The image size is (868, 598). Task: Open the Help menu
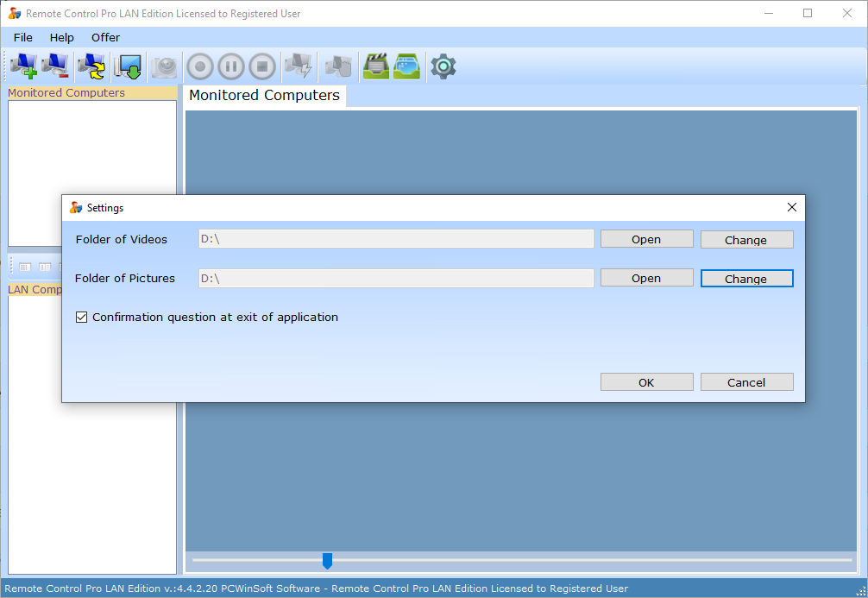(x=61, y=37)
